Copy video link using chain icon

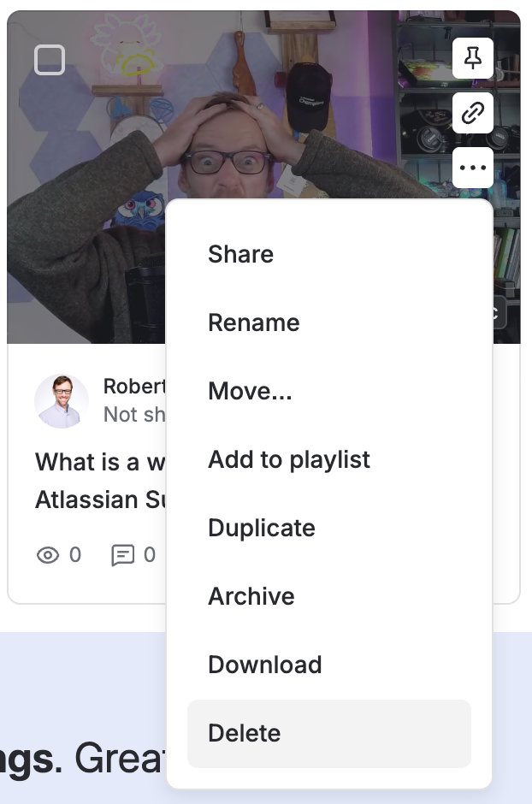pos(472,113)
